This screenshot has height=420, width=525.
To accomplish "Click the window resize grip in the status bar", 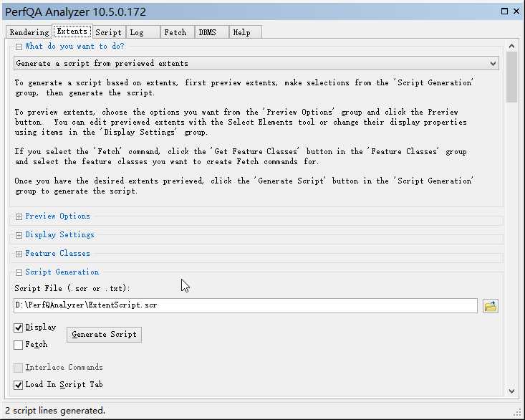I will 517,412.
